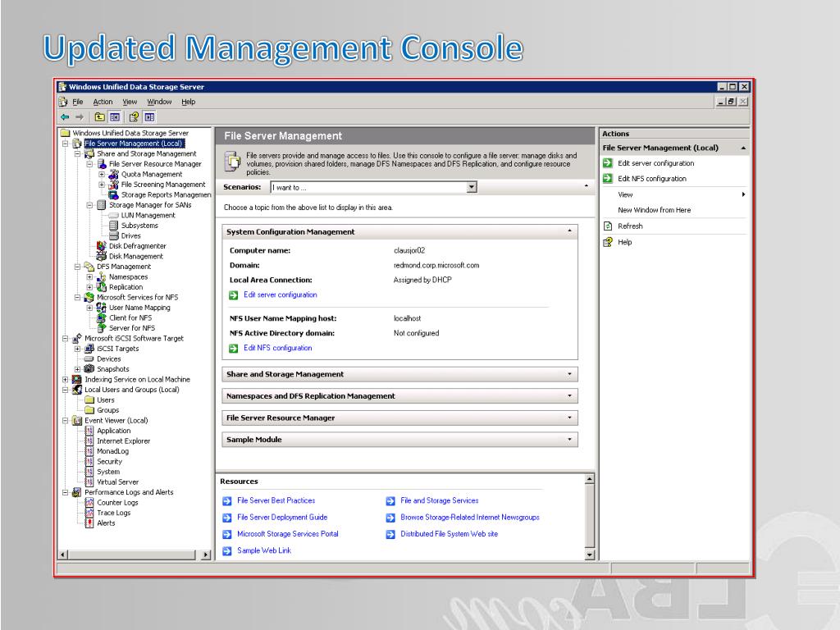This screenshot has width=840, height=630.
Task: Click the Resources pane scroll down arrow
Action: 589,555
